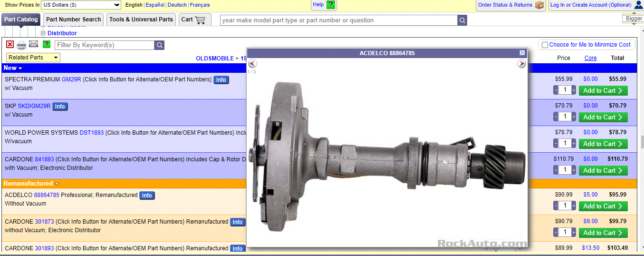Click quantity field for SKP SKDIGM29R

565,117
